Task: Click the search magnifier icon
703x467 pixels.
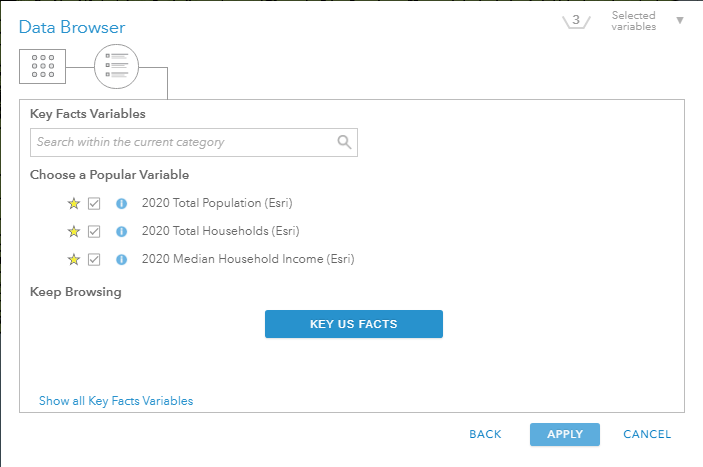Action: pyautogui.click(x=345, y=142)
